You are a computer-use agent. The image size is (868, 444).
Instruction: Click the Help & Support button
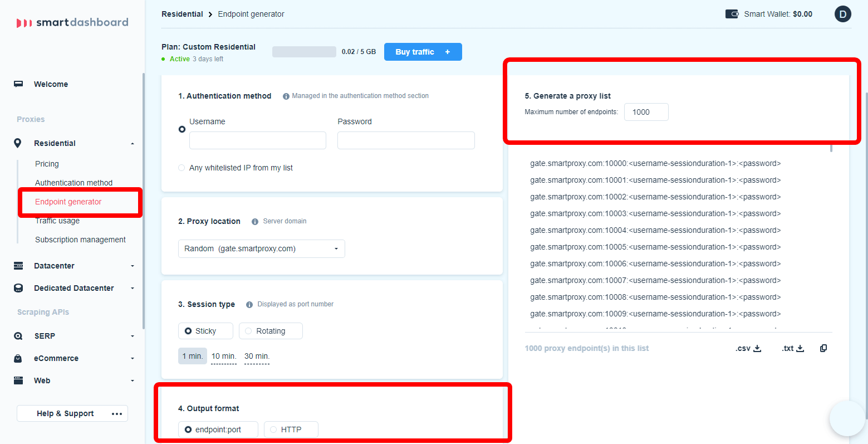[x=72, y=413]
